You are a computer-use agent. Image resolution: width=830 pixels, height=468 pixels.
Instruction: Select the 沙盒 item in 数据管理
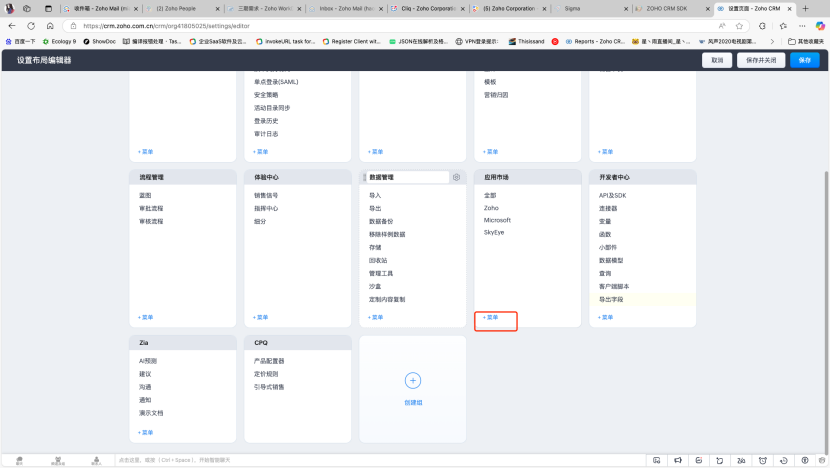pos(375,286)
